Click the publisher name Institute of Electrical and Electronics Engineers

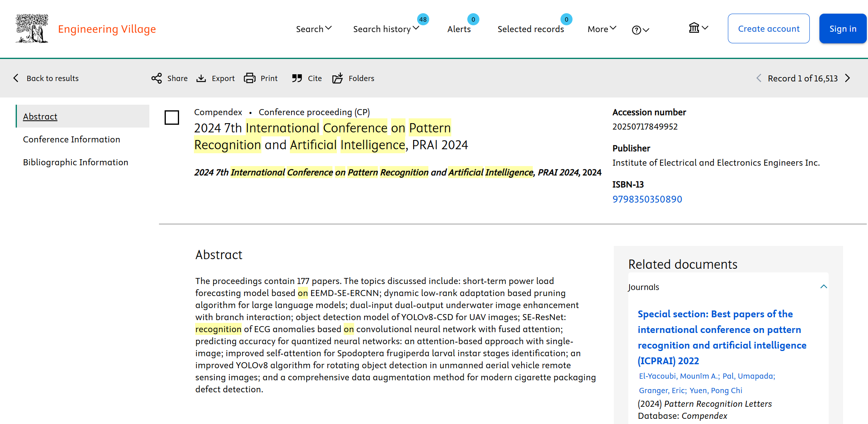716,162
